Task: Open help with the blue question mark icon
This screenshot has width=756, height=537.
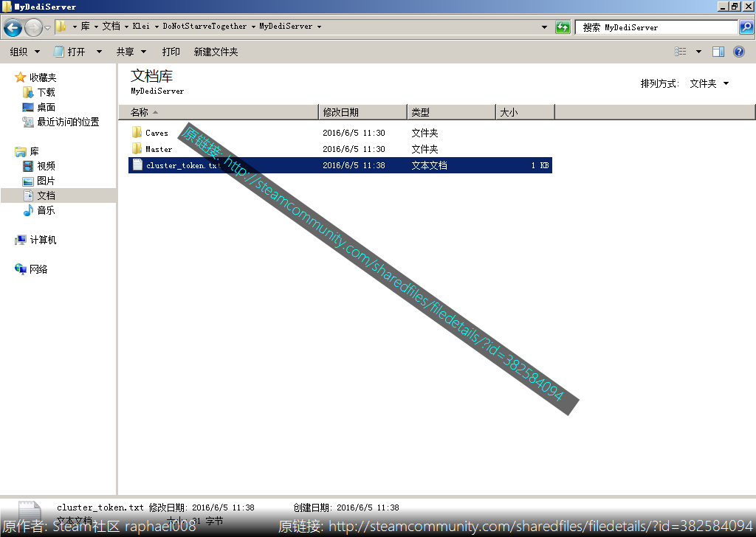Action: point(738,52)
